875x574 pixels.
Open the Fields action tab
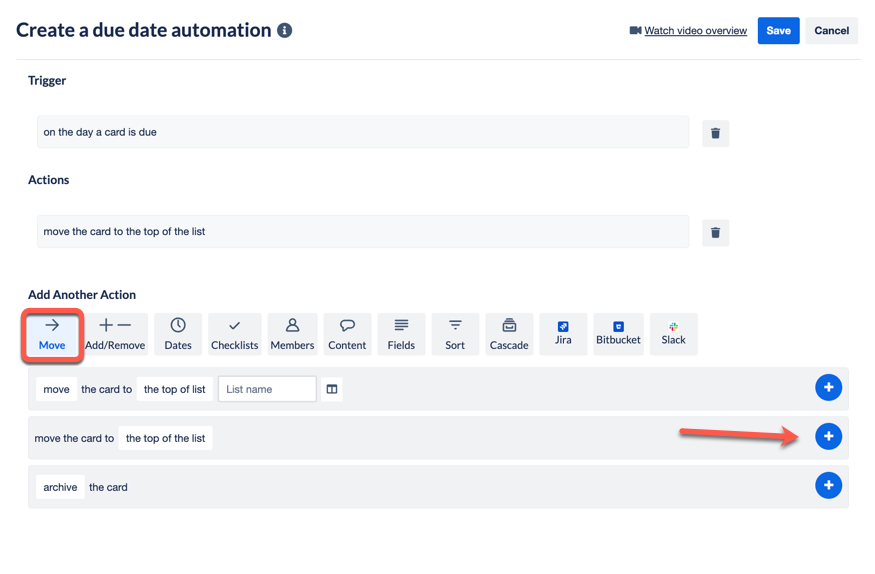(x=401, y=334)
